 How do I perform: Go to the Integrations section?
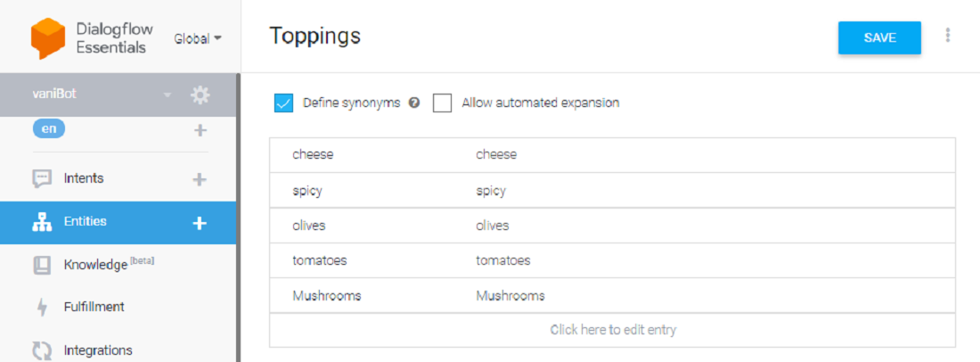click(x=98, y=350)
